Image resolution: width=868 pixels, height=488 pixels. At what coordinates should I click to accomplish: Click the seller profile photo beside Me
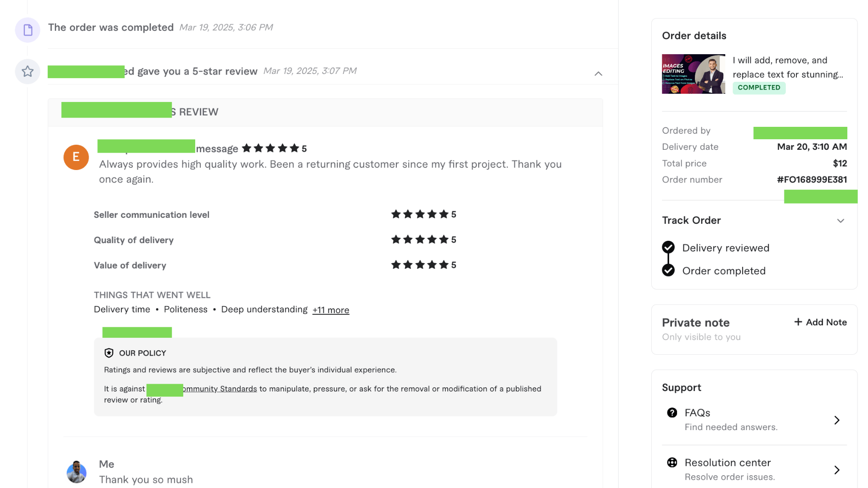[x=76, y=472]
